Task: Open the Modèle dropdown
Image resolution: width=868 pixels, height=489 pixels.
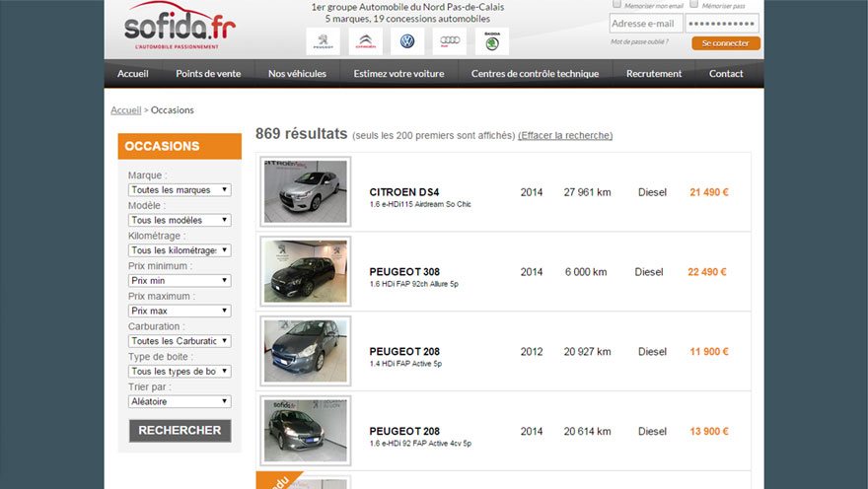Action: point(180,220)
